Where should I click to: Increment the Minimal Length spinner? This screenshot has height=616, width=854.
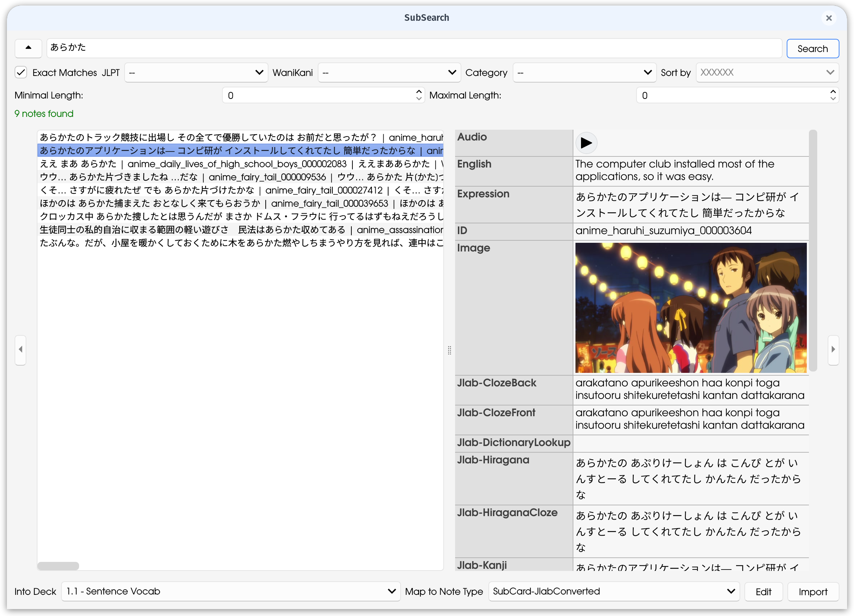[419, 92]
